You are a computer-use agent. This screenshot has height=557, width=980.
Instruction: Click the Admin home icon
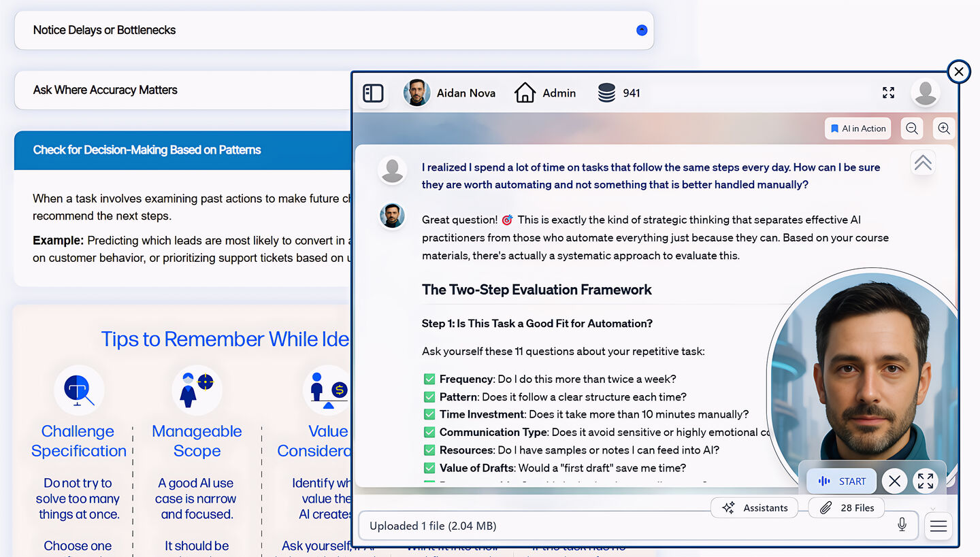click(525, 93)
